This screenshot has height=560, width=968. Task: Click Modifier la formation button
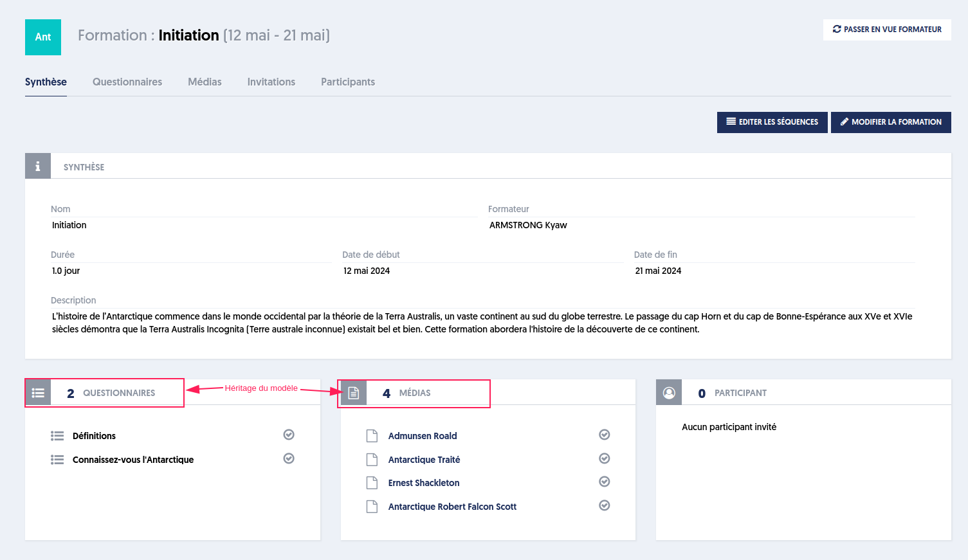pos(891,122)
